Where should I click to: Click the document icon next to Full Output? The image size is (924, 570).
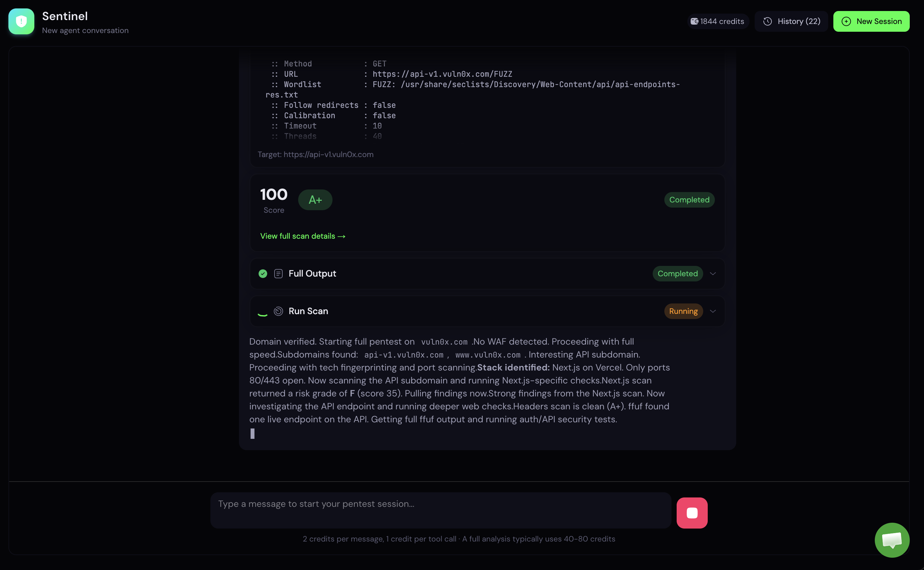[278, 273]
